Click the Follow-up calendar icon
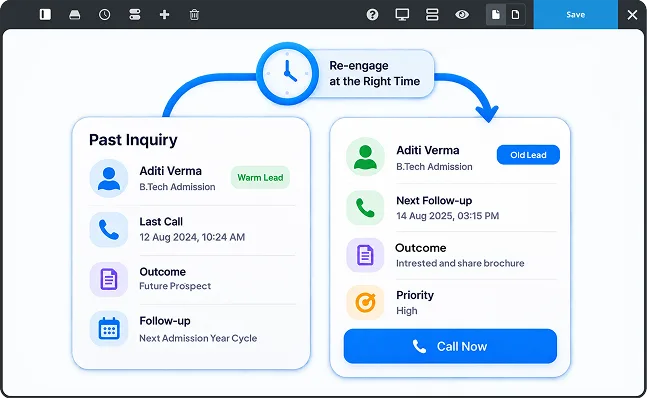 coord(109,329)
